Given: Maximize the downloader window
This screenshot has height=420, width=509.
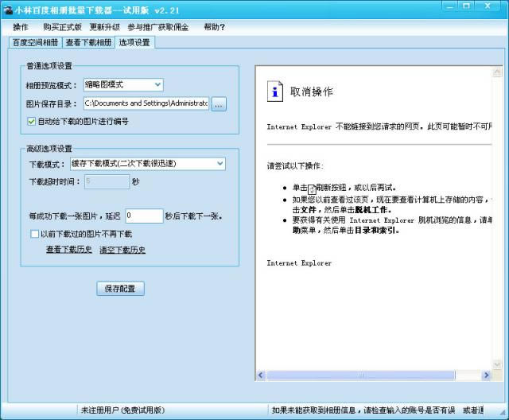Looking at the screenshot, I should (x=467, y=6).
